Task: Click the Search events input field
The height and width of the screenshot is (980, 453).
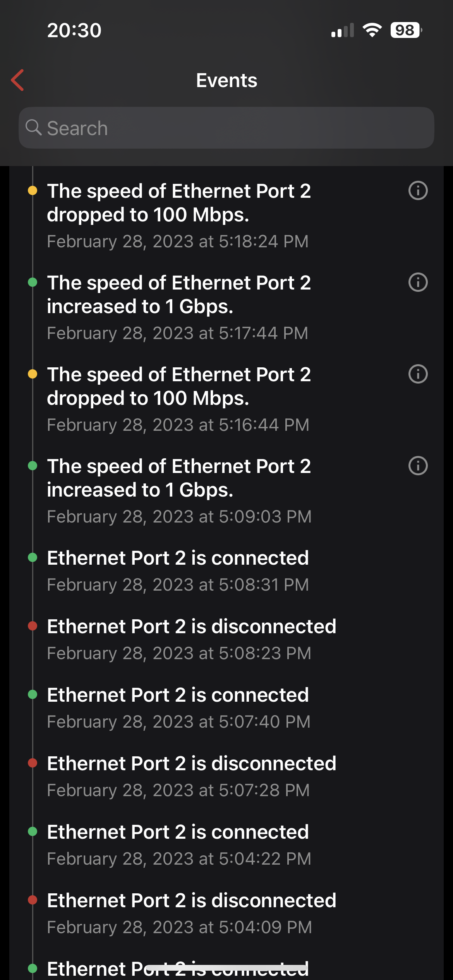Action: tap(232, 128)
